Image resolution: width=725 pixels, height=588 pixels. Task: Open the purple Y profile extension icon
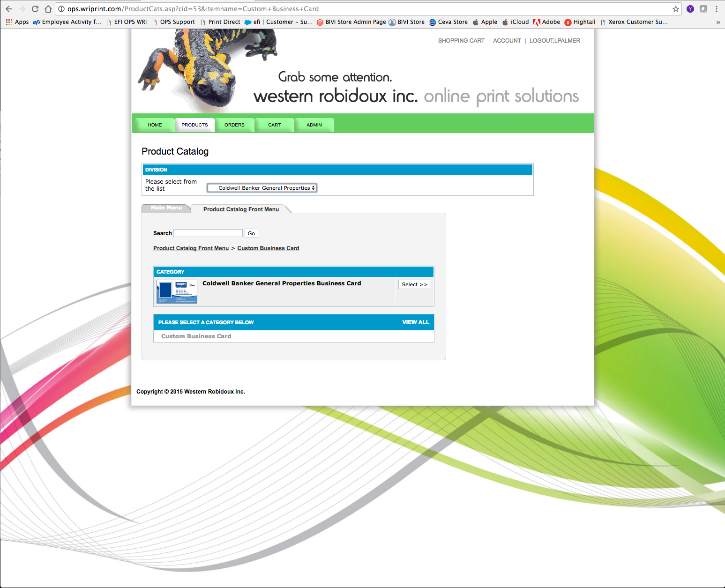point(690,9)
